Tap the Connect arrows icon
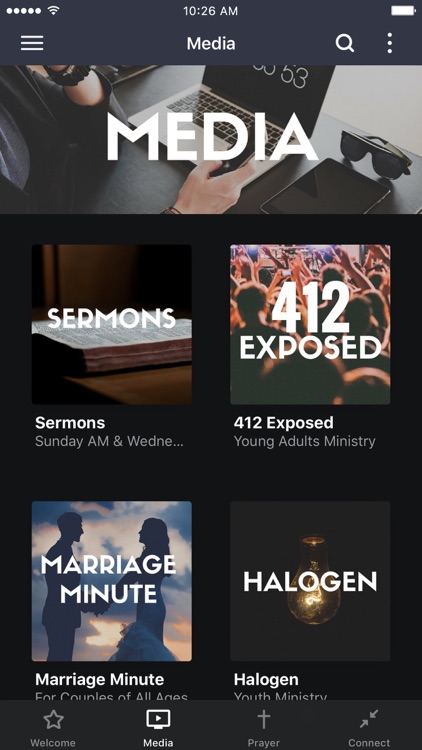 point(369,719)
